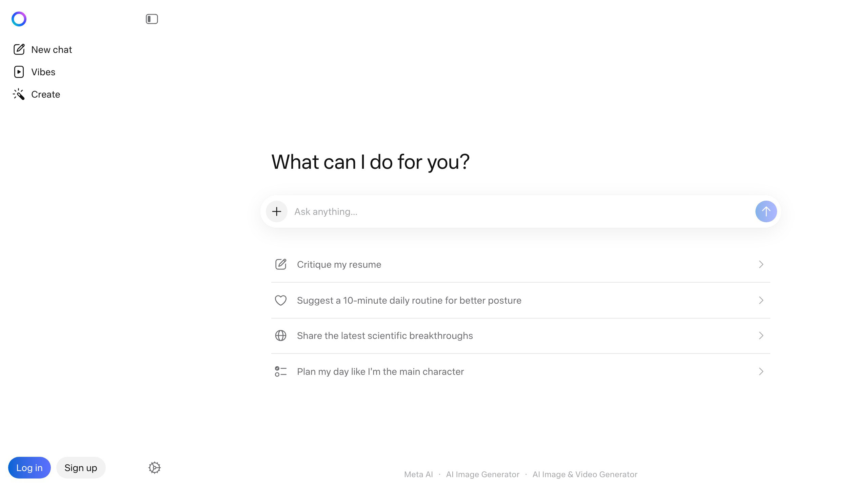This screenshot has width=868, height=488.
Task: Click the pencil icon beside Critique my resume
Action: (280, 264)
